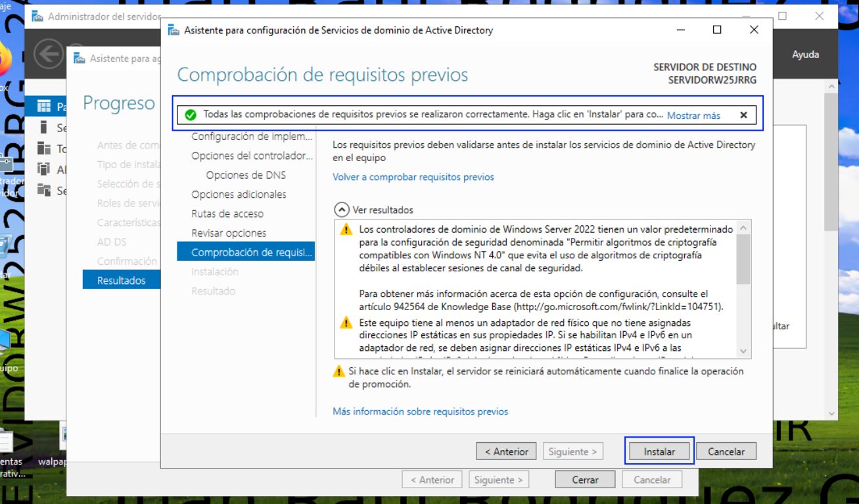Open the Ayuda menu in Server Manager
859x504 pixels.
tap(806, 55)
